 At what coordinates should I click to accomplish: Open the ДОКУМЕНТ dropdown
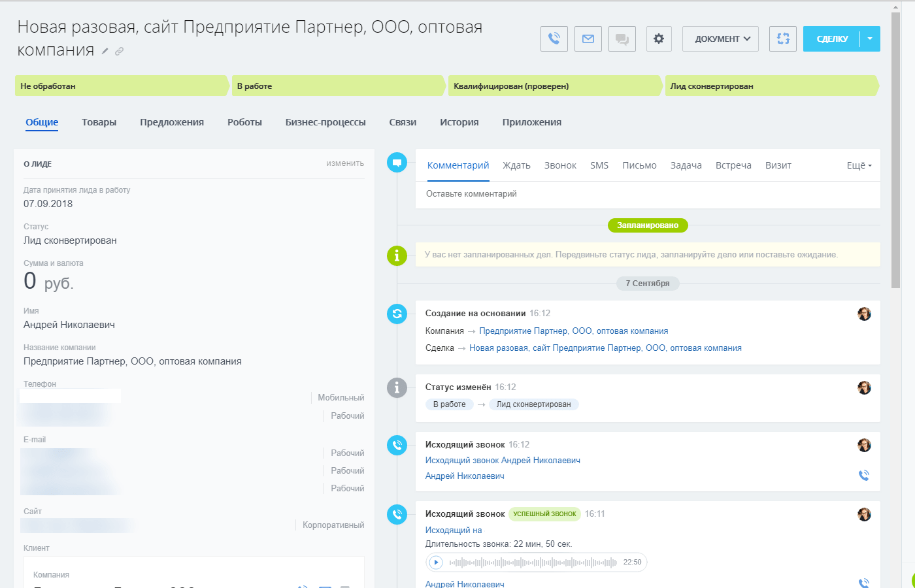point(720,39)
